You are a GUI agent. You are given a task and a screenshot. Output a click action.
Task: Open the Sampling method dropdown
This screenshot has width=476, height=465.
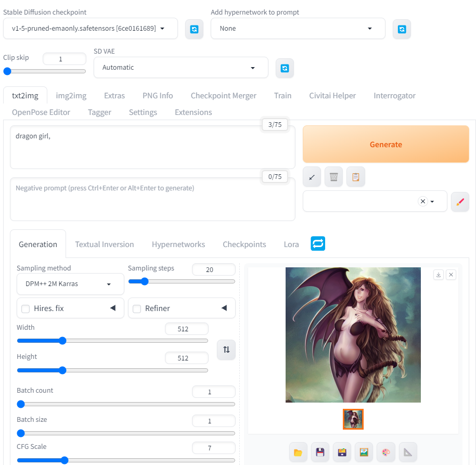pos(70,284)
